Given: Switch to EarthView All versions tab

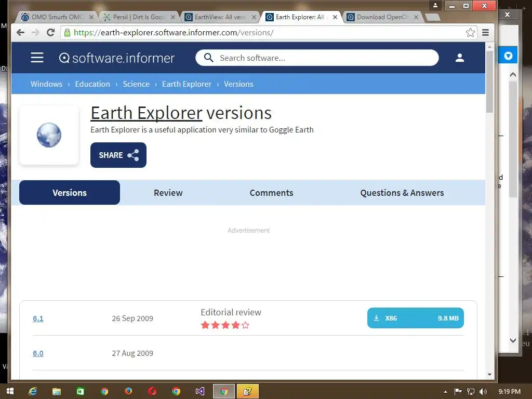Looking at the screenshot, I should click(220, 17).
